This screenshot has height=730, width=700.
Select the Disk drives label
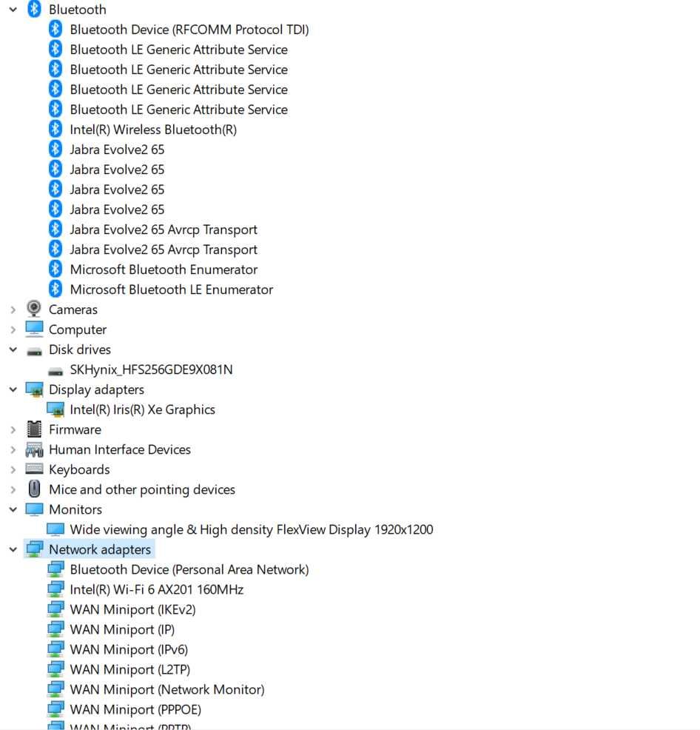80,349
